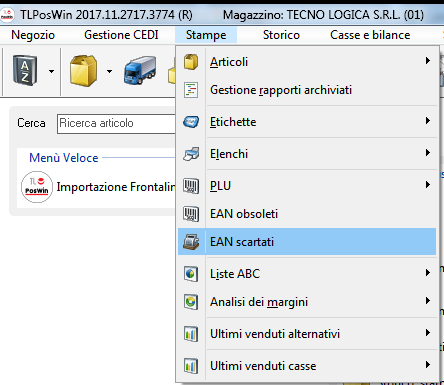The image size is (444, 385).
Task: Expand the Articoli submenu arrow
Action: pos(428,61)
